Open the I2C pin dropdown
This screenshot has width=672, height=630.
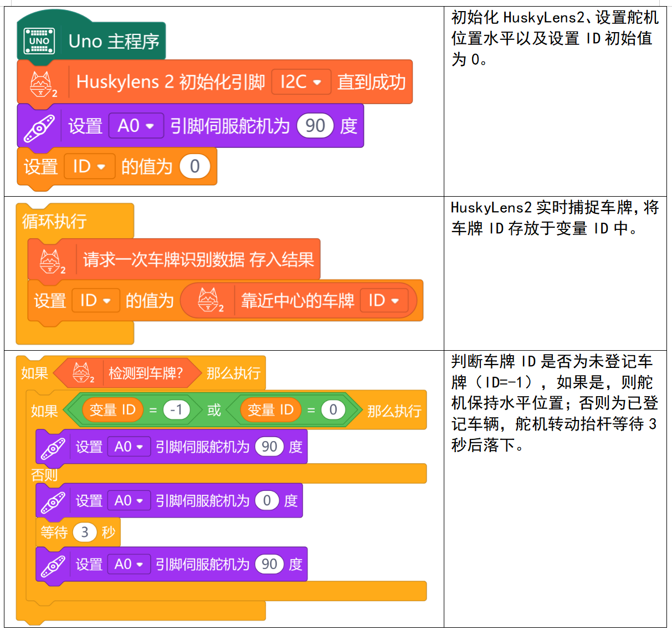tap(301, 83)
